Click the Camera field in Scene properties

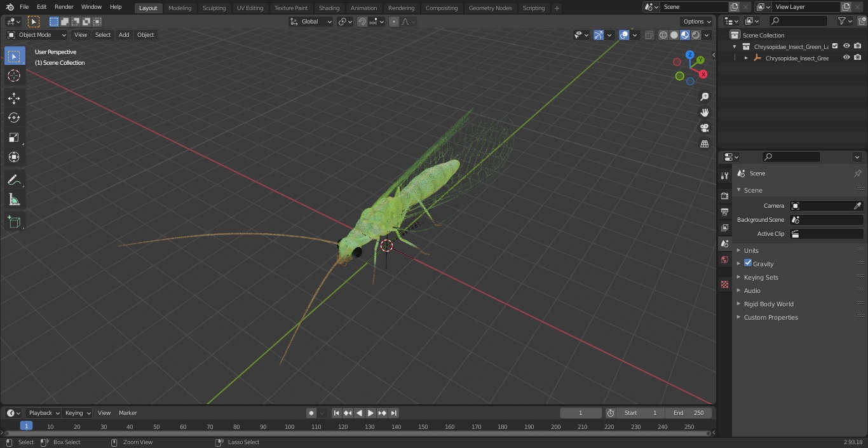point(826,206)
